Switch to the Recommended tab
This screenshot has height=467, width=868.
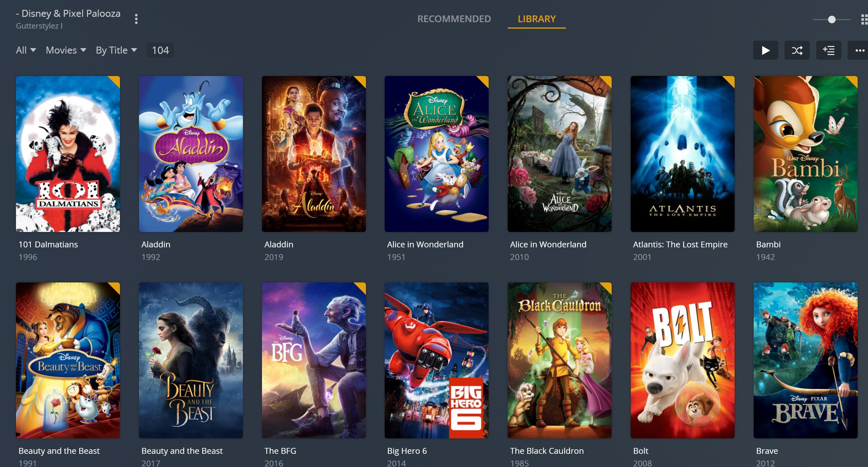[x=454, y=19]
